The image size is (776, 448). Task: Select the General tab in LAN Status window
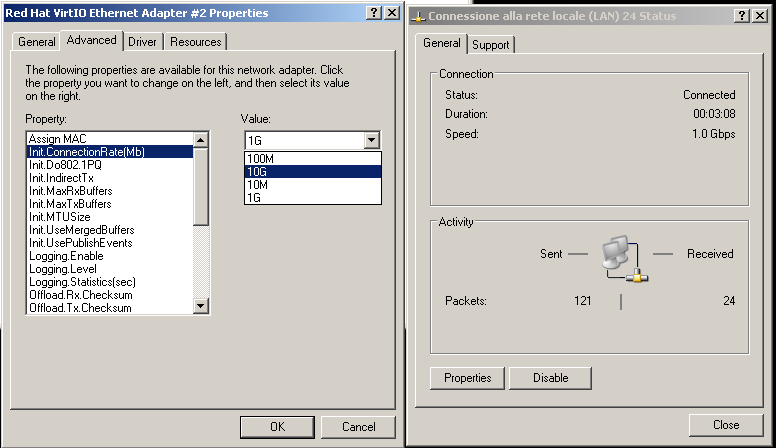tap(441, 43)
